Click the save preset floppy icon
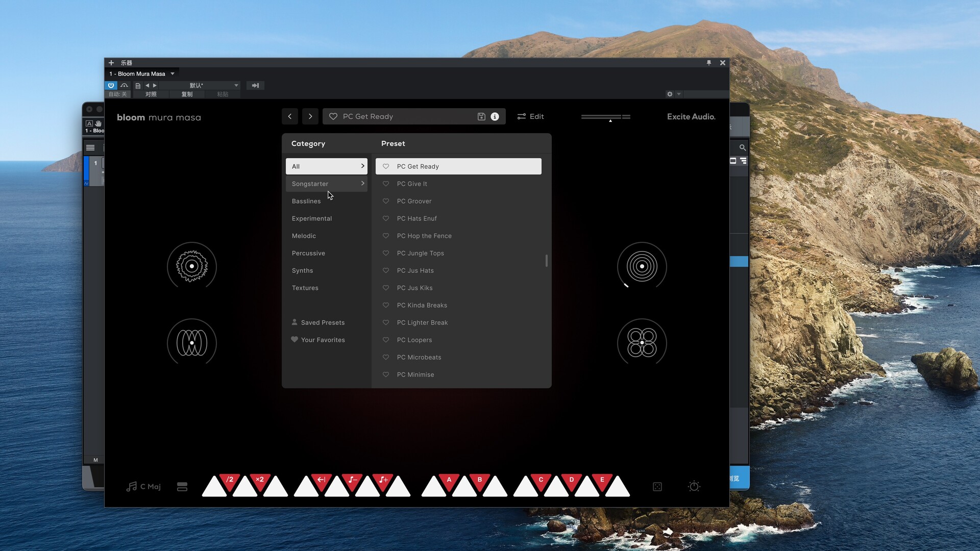980x551 pixels. pos(481,116)
